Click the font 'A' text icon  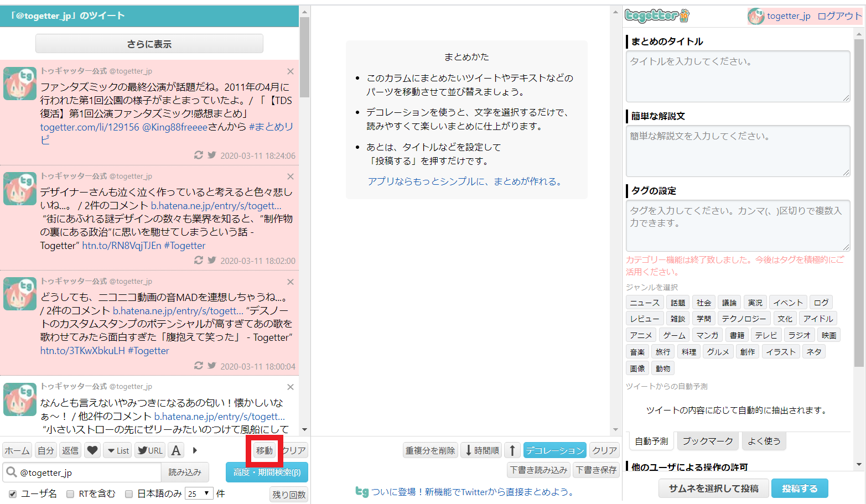point(176,450)
